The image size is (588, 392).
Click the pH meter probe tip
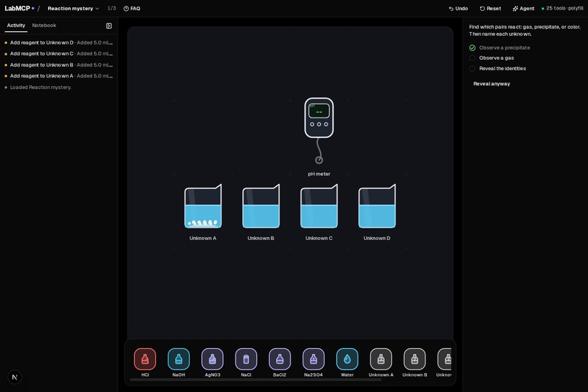tap(319, 160)
